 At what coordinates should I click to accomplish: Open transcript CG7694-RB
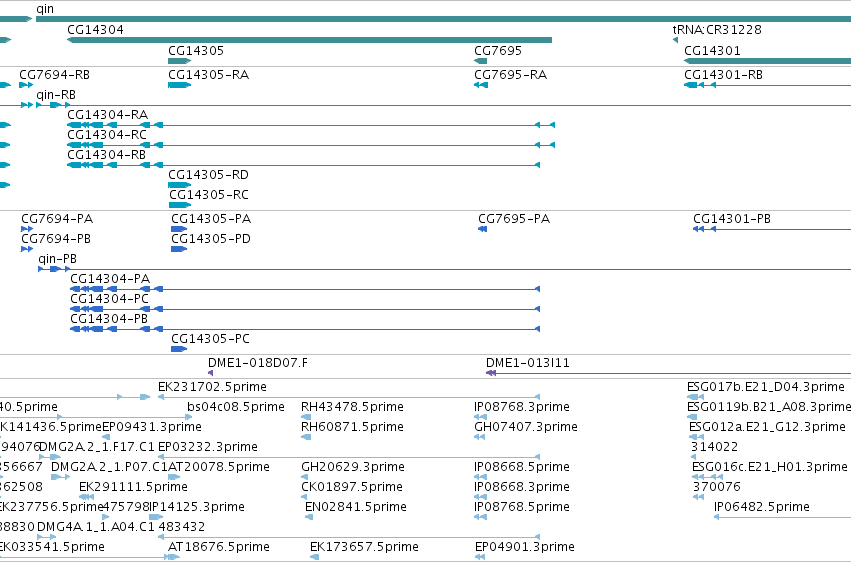[x=54, y=75]
